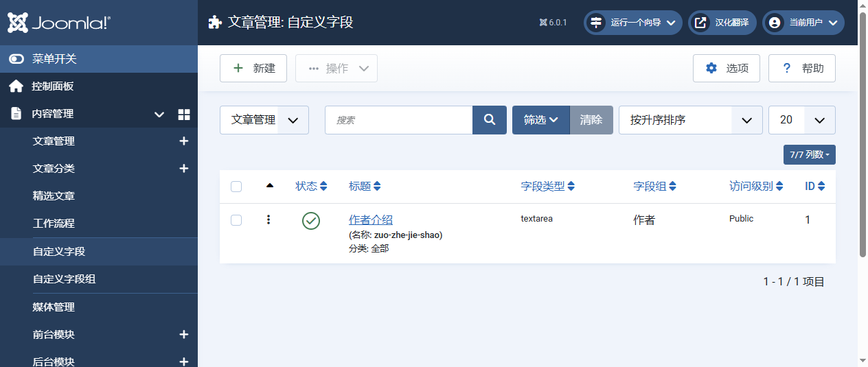
Task: Toggle the published status icon of 作者介绍
Action: [x=311, y=221]
